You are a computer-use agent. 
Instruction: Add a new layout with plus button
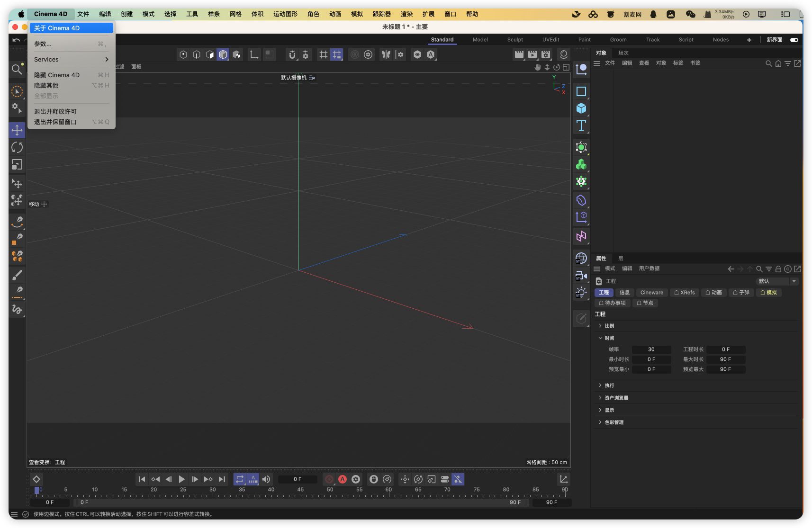pos(749,40)
